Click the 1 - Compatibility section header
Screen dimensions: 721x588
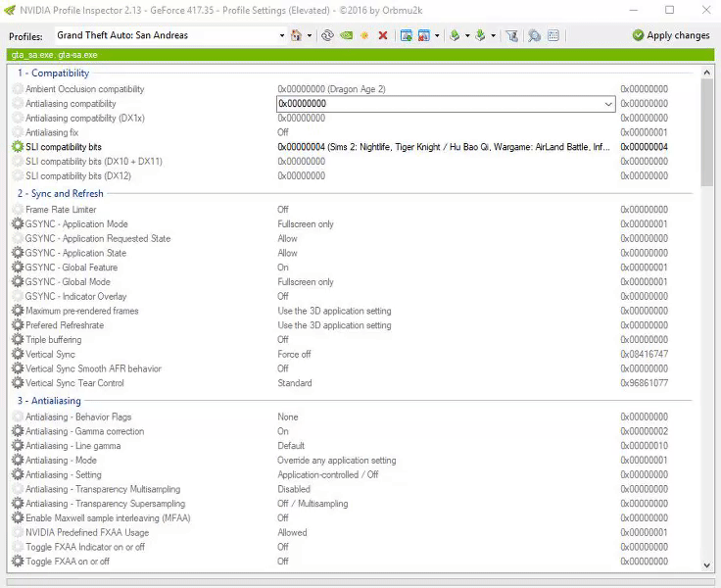[53, 73]
